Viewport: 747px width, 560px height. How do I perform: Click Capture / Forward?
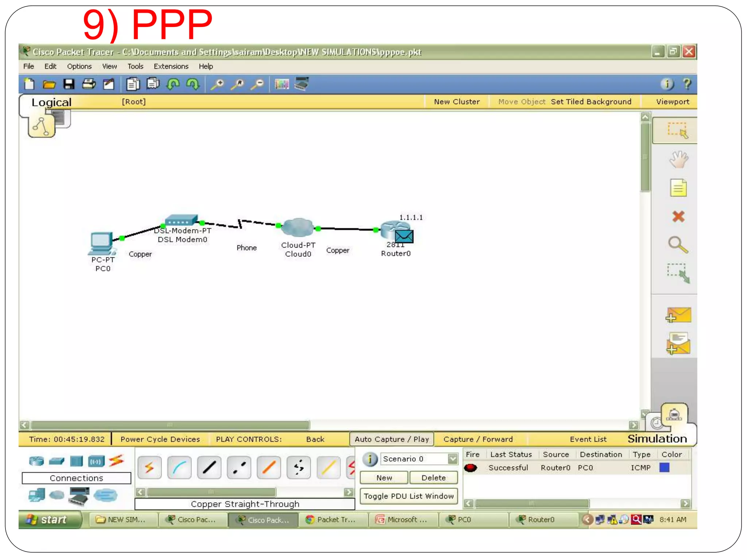point(478,439)
